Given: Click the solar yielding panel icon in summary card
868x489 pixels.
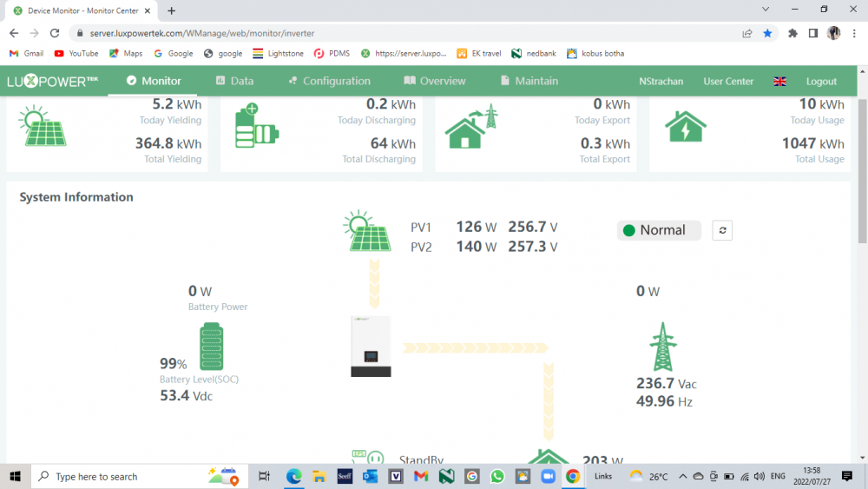Looking at the screenshot, I should coord(43,126).
